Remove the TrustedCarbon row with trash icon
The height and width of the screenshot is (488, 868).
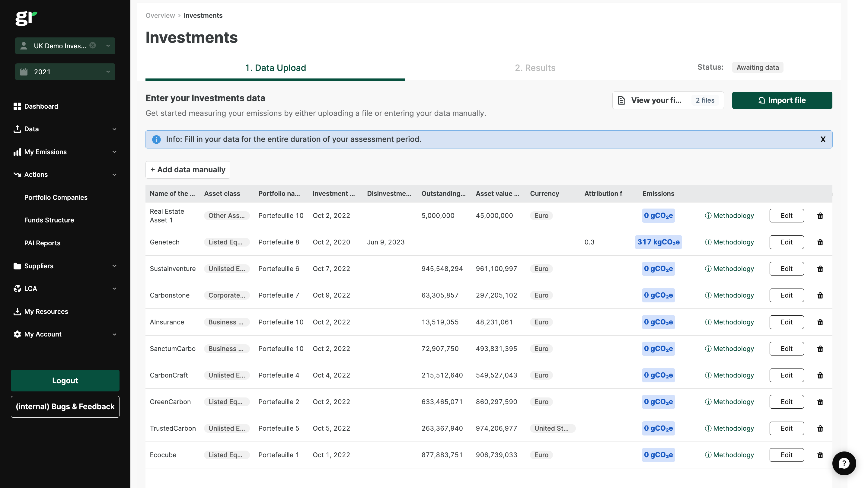point(820,428)
